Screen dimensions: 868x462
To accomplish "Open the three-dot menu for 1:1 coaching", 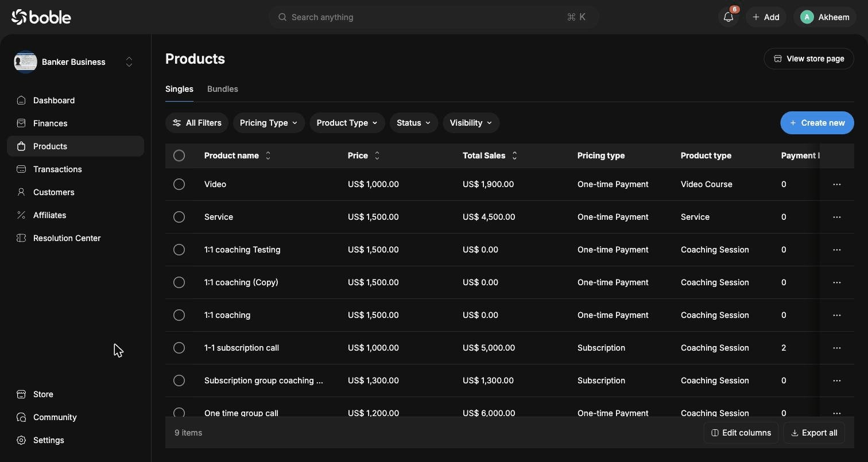I will coord(836,315).
